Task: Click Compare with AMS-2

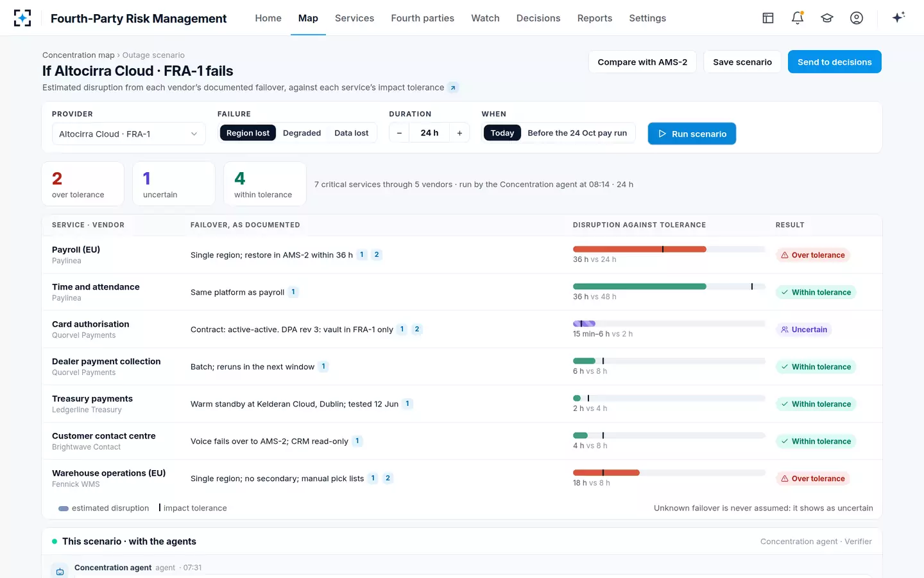Action: coord(642,62)
